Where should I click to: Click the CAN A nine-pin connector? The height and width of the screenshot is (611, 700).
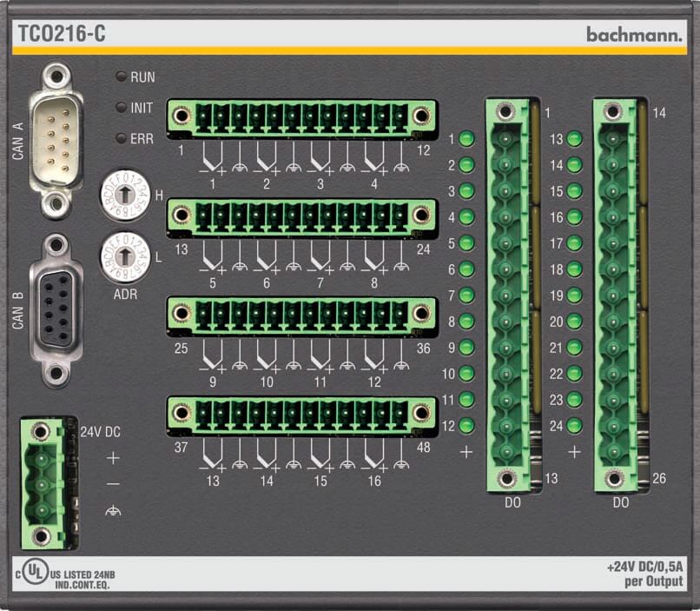(x=56, y=141)
